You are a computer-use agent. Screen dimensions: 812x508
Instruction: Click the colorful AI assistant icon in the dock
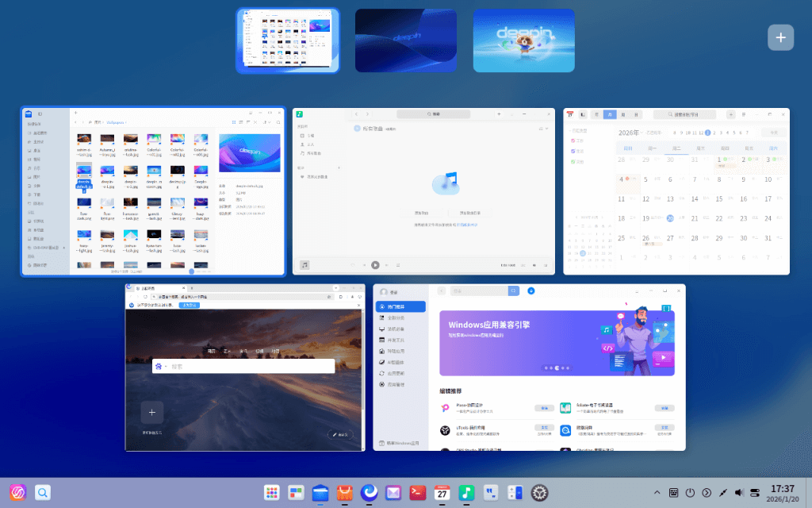coord(17,492)
